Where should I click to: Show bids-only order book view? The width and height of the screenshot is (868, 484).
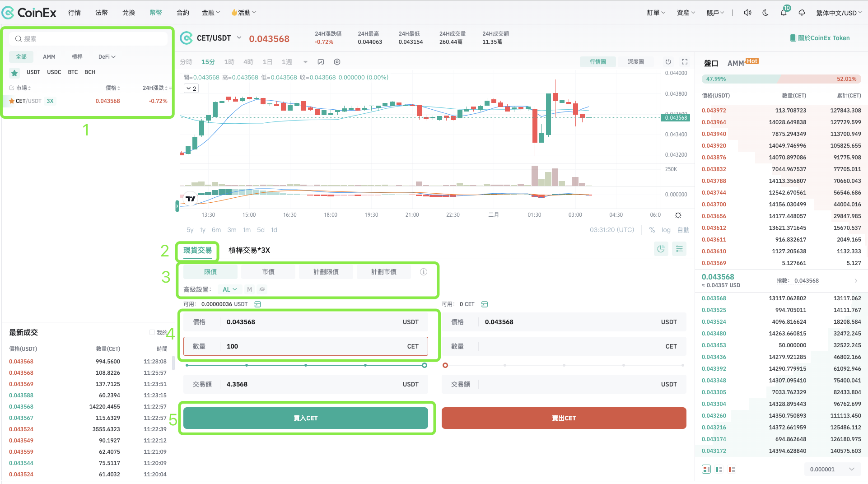coord(719,469)
